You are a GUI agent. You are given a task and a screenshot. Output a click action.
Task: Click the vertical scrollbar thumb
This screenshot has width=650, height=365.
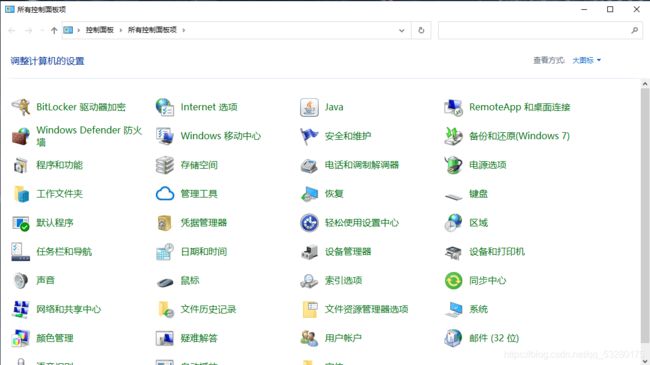coord(645,216)
